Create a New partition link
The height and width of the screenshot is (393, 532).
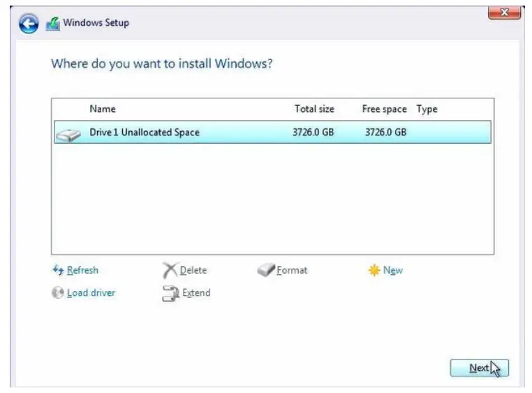pyautogui.click(x=393, y=270)
